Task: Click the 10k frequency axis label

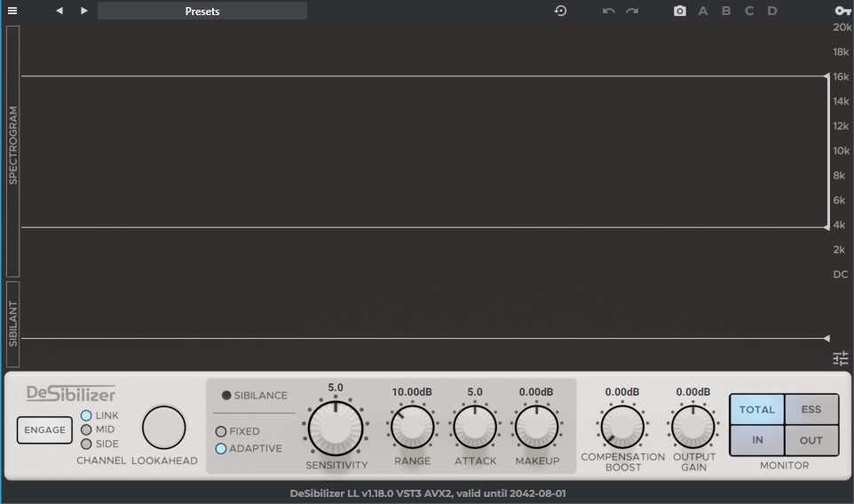Action: point(841,151)
